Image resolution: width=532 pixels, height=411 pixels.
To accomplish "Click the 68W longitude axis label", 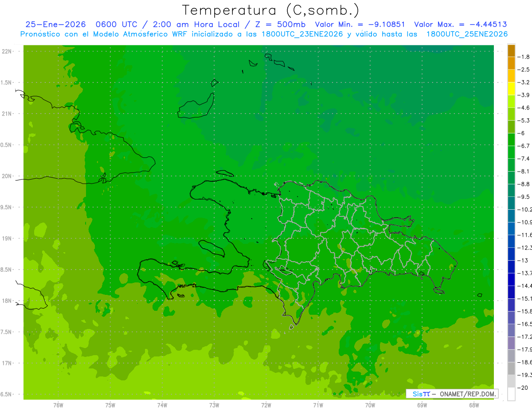I will (x=474, y=405).
